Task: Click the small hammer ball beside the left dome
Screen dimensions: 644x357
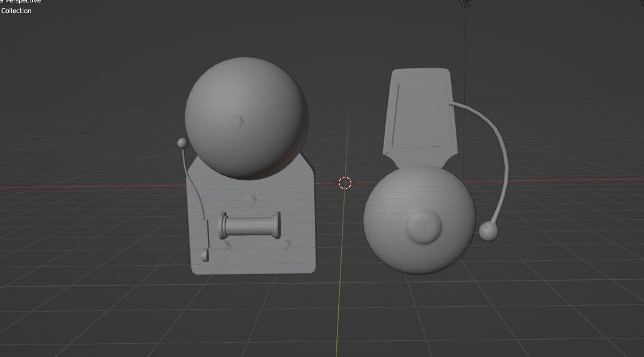Action: pos(182,143)
